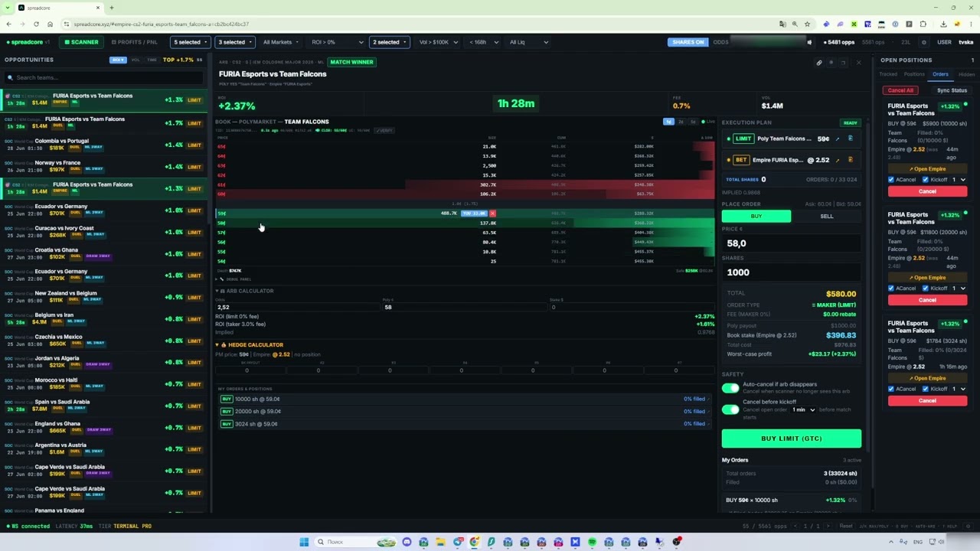Sort opportunities by VOL
This screenshot has height=551, width=980.
coord(136,60)
